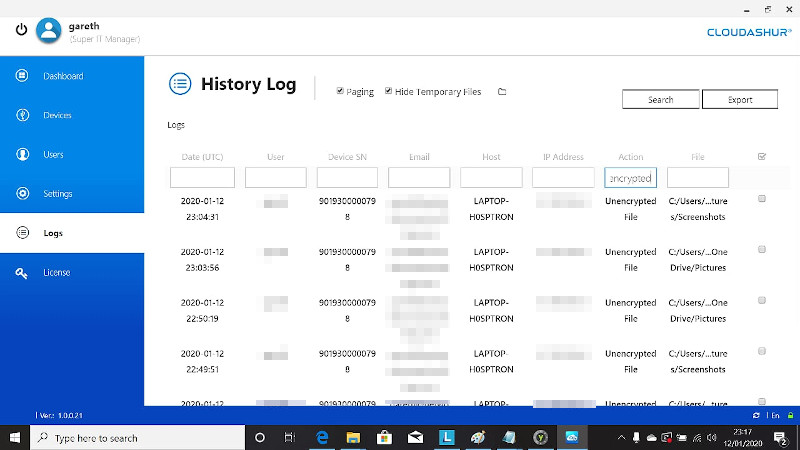Open the blue 'L' app on taskbar

(446, 438)
